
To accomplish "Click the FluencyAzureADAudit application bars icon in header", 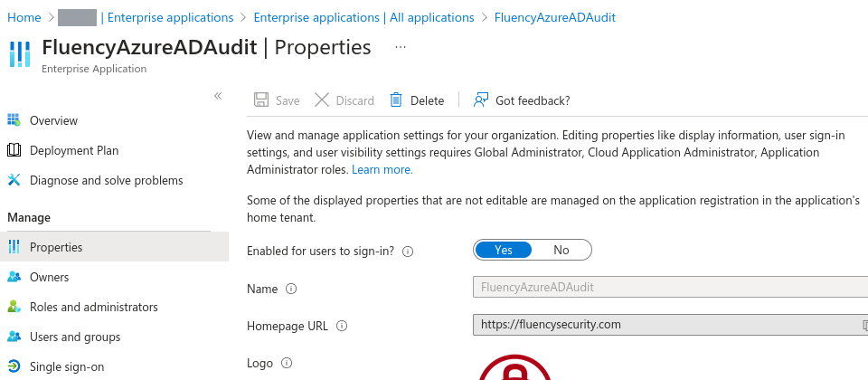I will 20,54.
